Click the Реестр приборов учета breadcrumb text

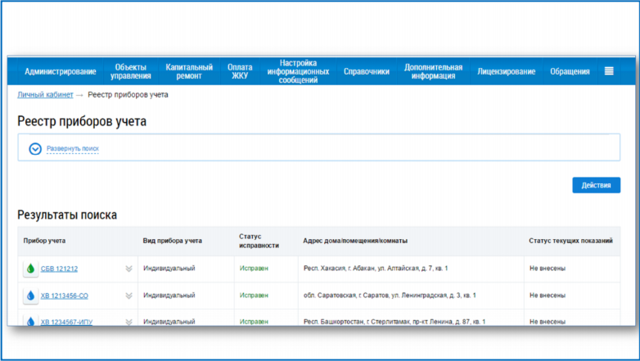tap(128, 95)
